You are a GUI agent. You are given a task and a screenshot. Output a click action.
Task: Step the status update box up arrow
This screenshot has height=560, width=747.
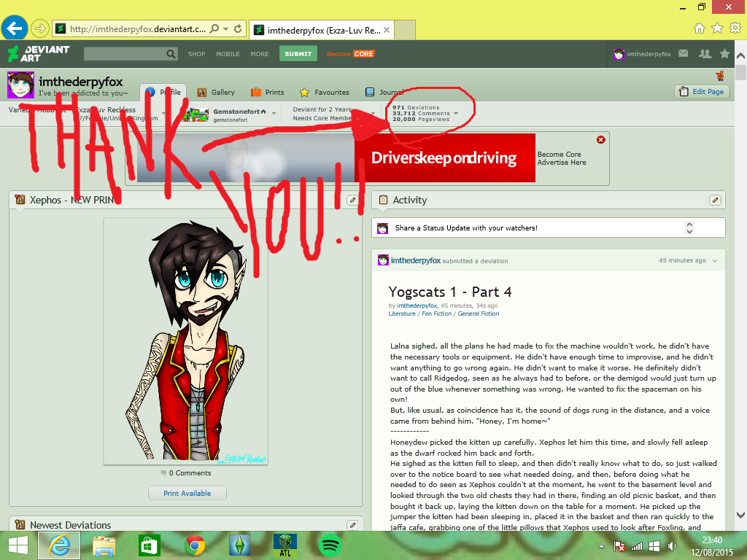(689, 224)
